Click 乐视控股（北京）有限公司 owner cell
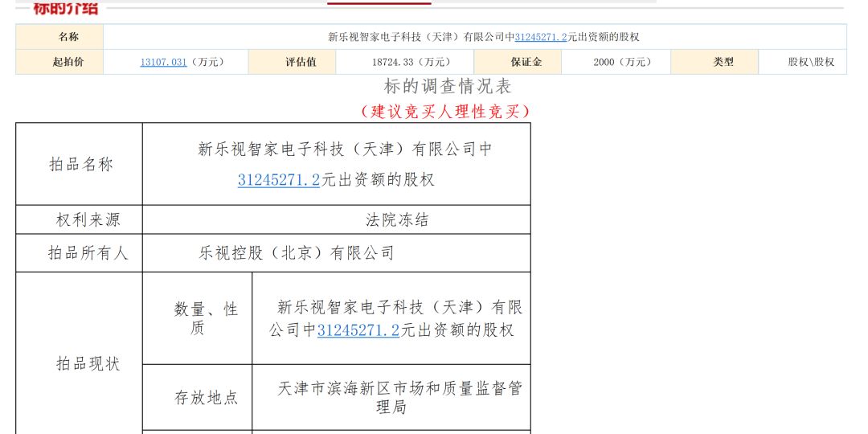The width and height of the screenshot is (868, 434). point(337,253)
